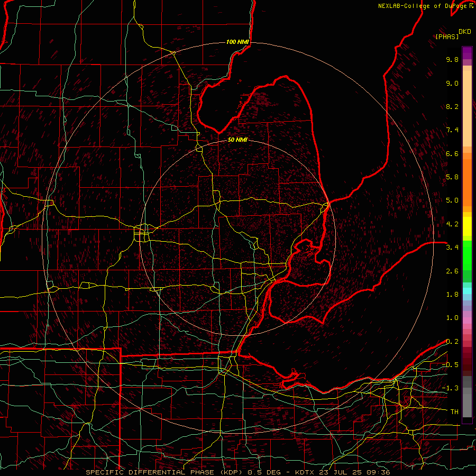Click the -1.3 scale value
Viewport: 476px width, 476px height.
coord(450,389)
